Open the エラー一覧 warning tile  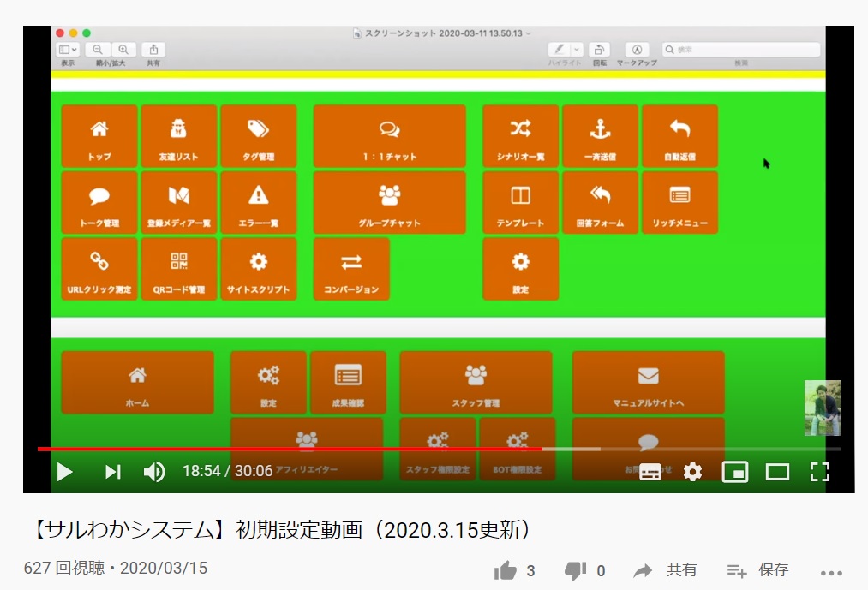(259, 203)
